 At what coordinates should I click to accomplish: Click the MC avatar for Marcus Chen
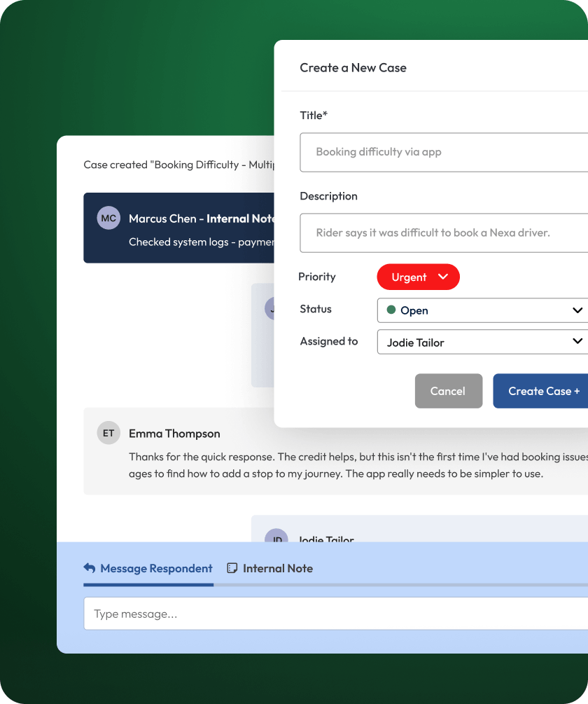pos(108,219)
